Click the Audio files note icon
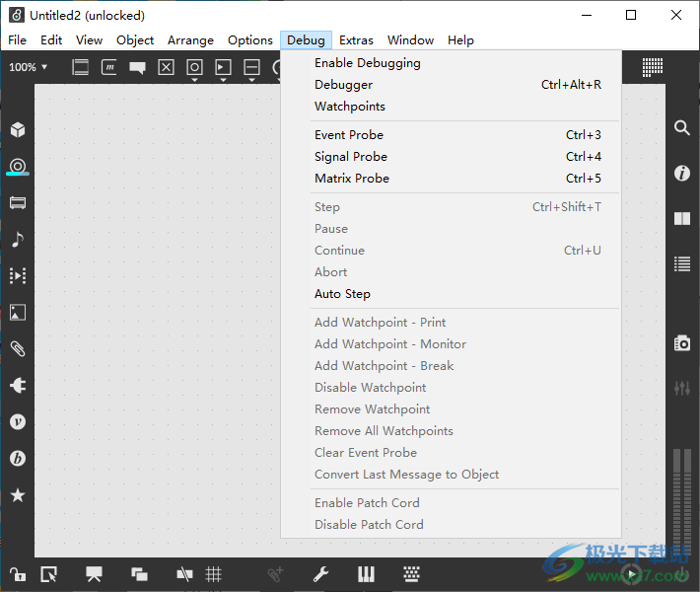The image size is (700, 592). pos(18,240)
